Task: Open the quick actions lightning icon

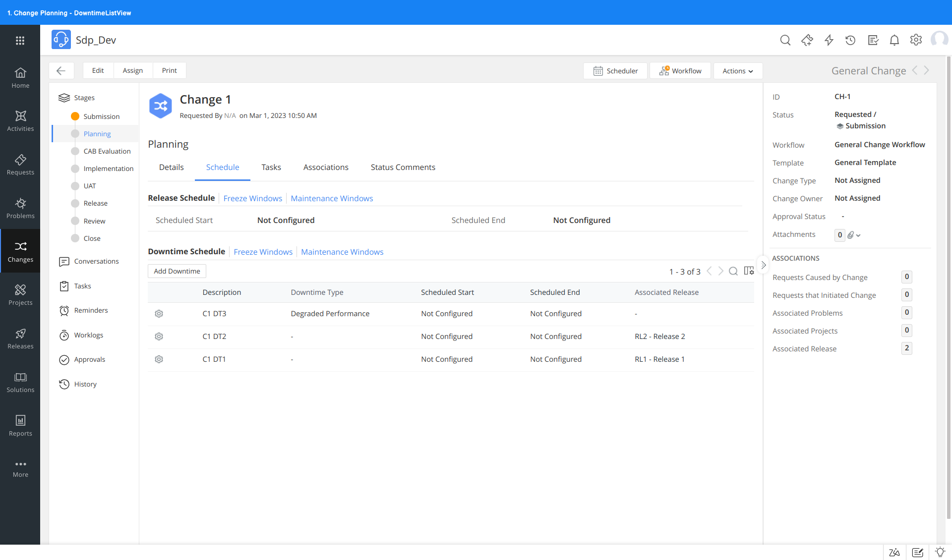Action: click(829, 40)
